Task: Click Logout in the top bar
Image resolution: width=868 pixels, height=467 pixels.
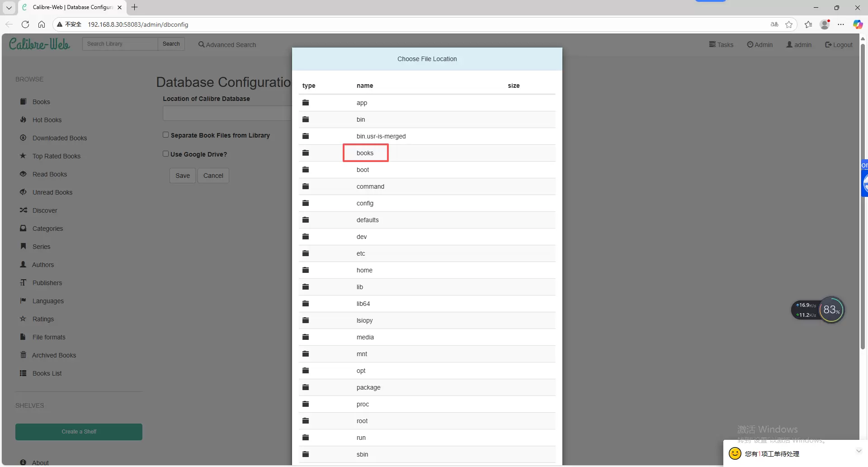Action: [839, 45]
